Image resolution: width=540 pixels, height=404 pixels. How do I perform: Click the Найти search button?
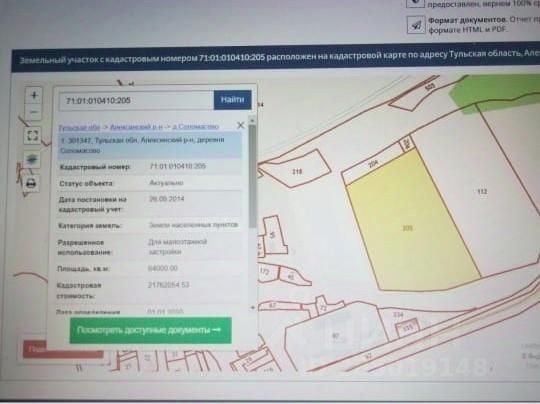coord(232,100)
